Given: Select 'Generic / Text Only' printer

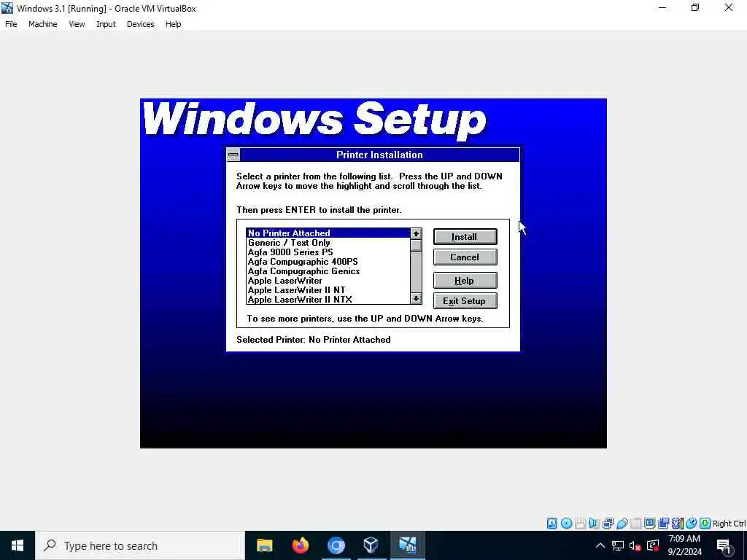Looking at the screenshot, I should tap(328, 242).
